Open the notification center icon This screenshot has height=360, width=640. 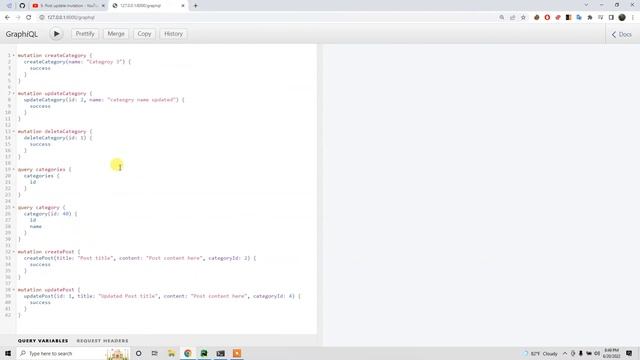coord(629,353)
